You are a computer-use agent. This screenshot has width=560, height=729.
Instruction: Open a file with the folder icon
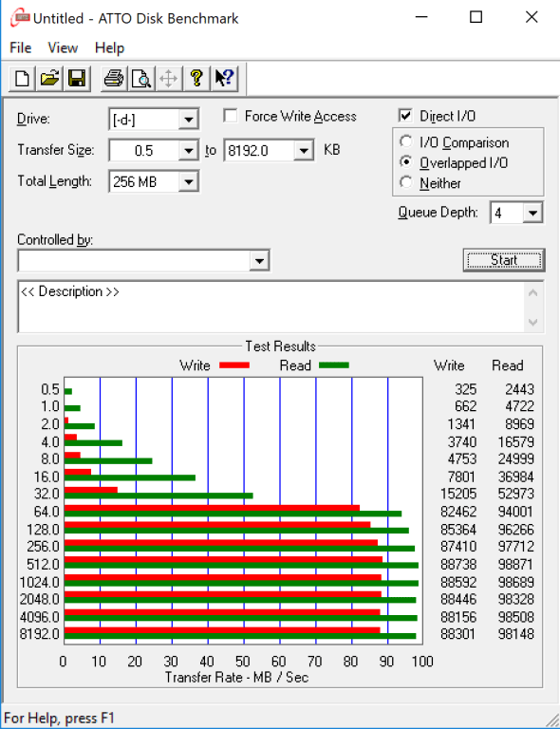pos(49,78)
